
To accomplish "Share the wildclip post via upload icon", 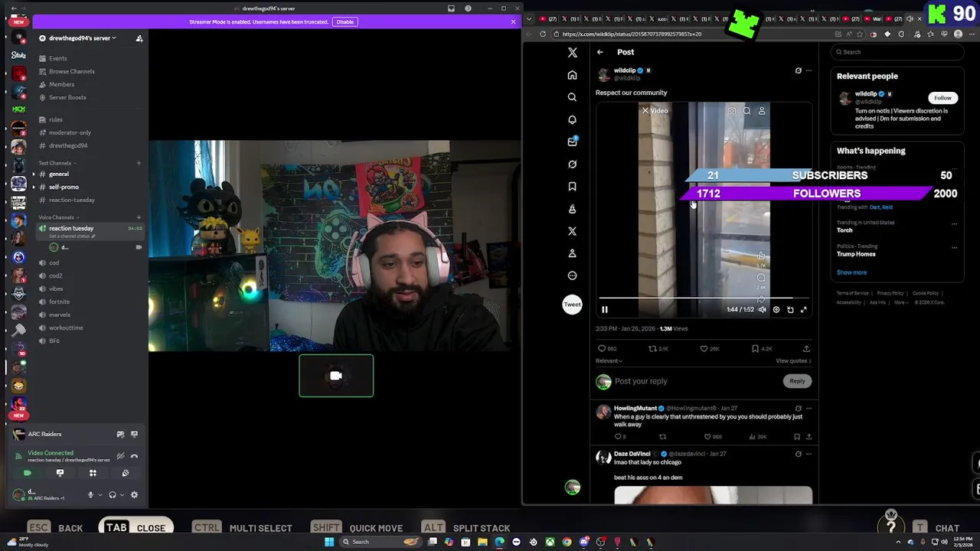I will pyautogui.click(x=806, y=348).
